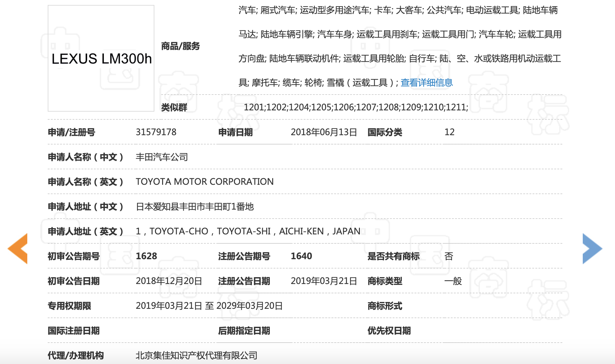Select goods text line starting 方向盘; 陆地车辆联动机件

point(400,58)
